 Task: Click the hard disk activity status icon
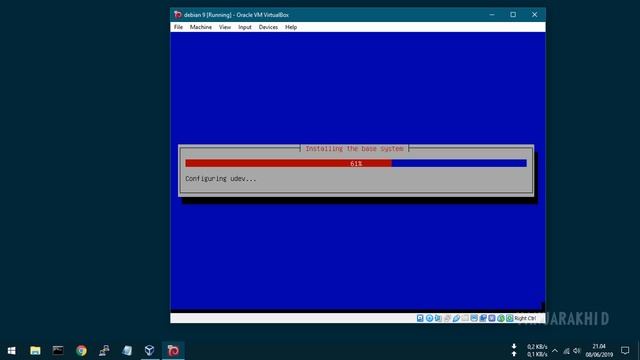coord(420,318)
